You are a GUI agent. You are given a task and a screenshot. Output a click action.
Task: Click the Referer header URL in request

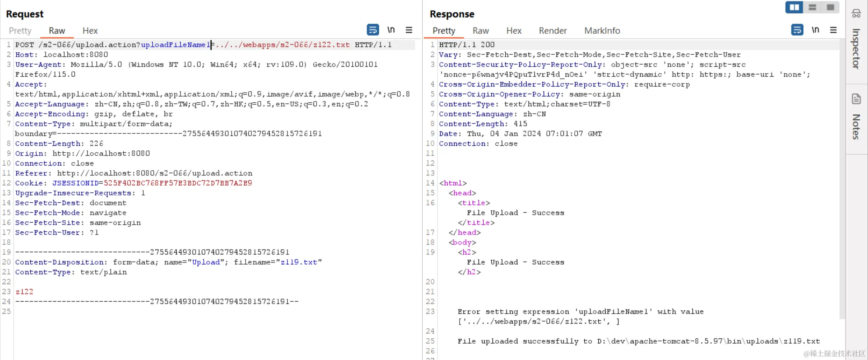(155, 173)
